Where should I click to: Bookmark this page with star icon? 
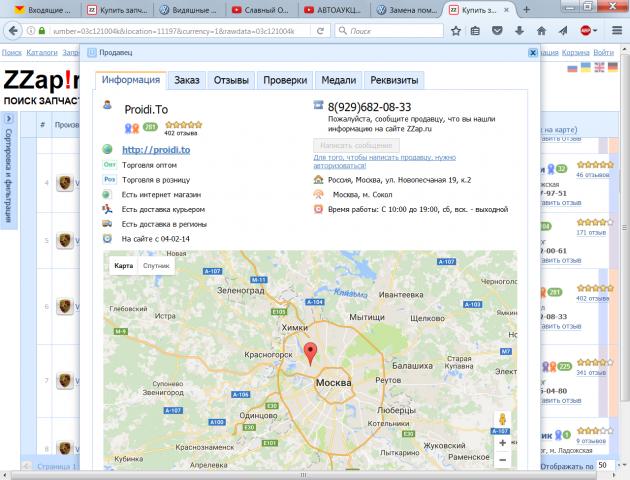[x=456, y=31]
